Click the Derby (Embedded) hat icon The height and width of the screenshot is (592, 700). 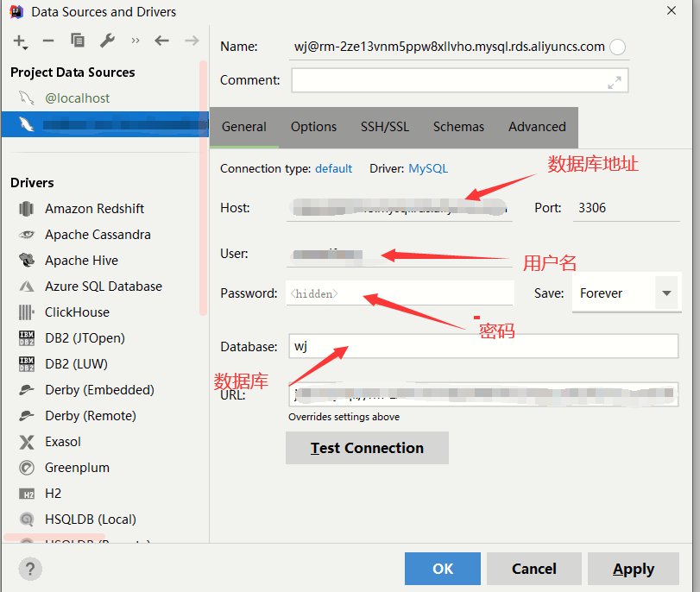pyautogui.click(x=27, y=390)
